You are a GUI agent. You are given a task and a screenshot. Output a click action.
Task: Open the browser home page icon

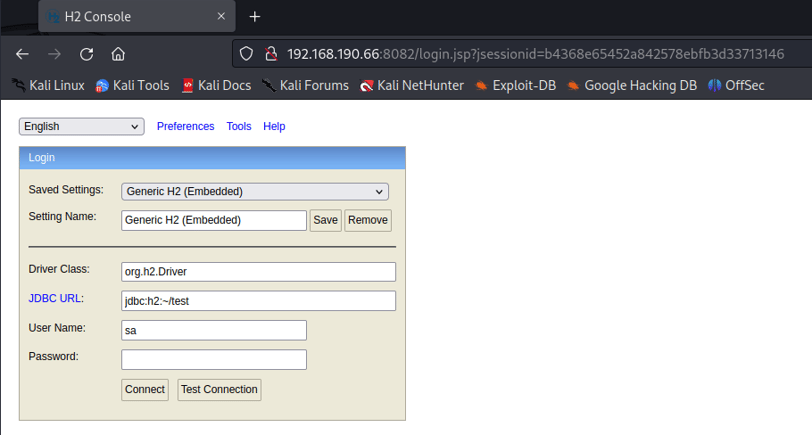click(118, 54)
